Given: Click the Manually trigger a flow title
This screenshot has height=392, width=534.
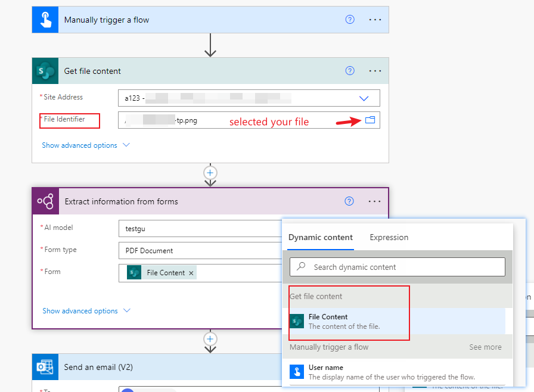Looking at the screenshot, I should click(x=107, y=20).
